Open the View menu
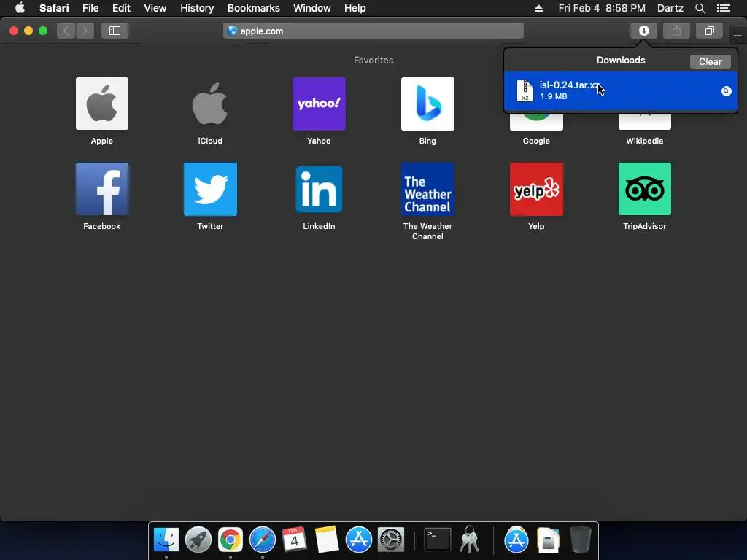Image resolution: width=747 pixels, height=560 pixels. click(155, 8)
